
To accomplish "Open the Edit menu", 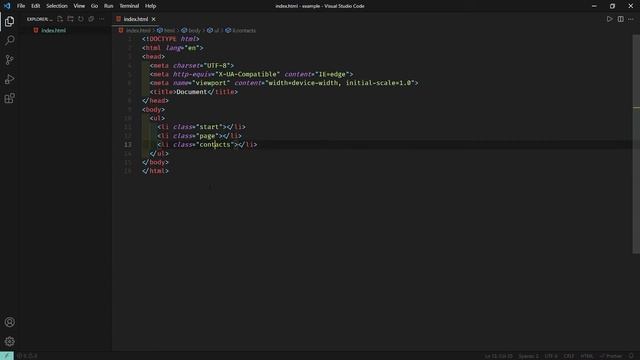I will (36, 6).
